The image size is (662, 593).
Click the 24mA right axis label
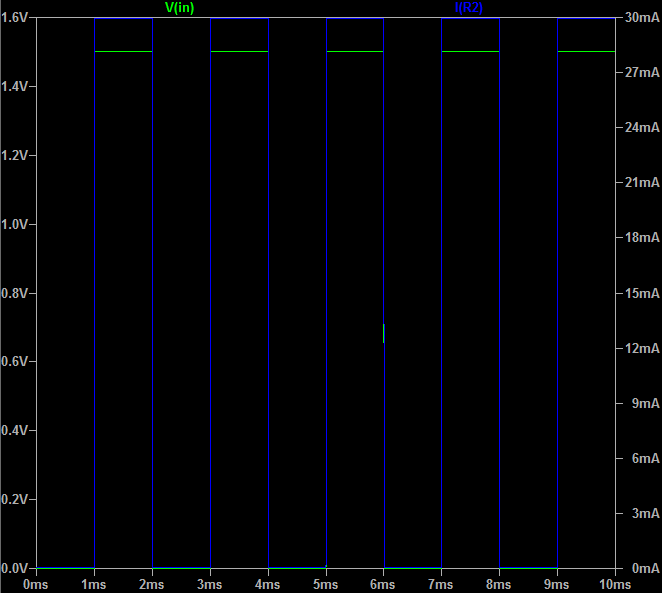click(x=640, y=128)
